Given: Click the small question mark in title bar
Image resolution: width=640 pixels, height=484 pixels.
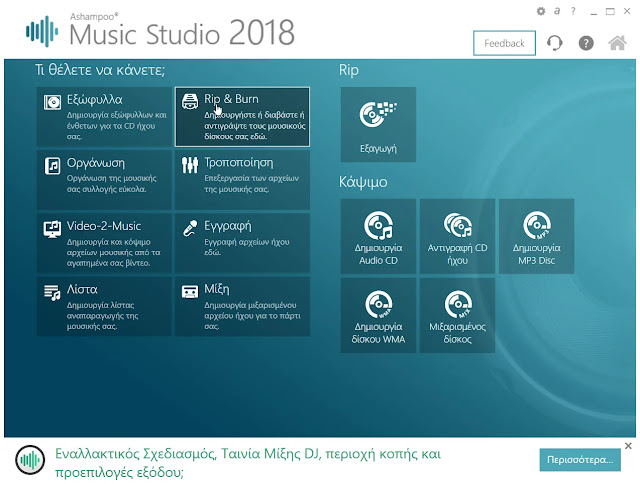Looking at the screenshot, I should (573, 11).
